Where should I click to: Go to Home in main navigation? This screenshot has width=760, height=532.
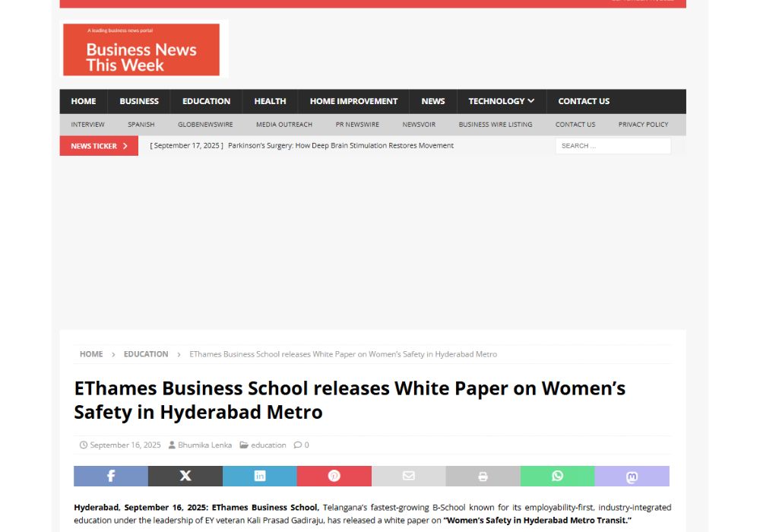(x=84, y=101)
